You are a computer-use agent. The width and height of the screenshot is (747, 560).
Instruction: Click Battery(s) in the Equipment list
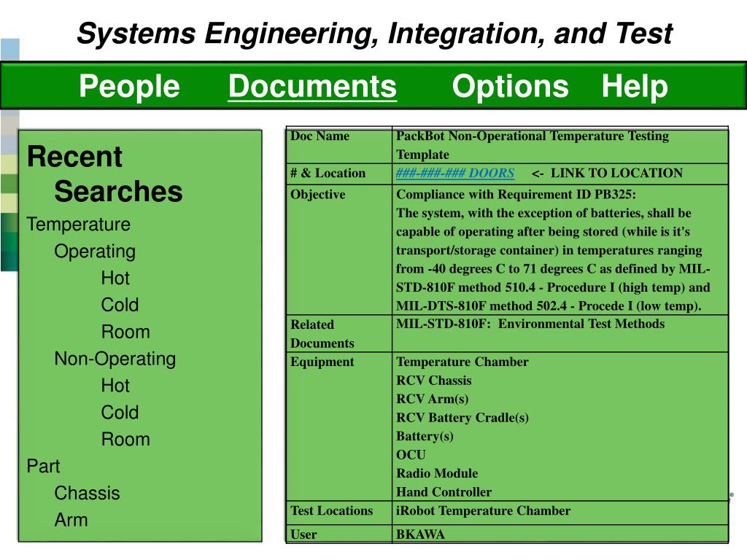[x=425, y=436]
